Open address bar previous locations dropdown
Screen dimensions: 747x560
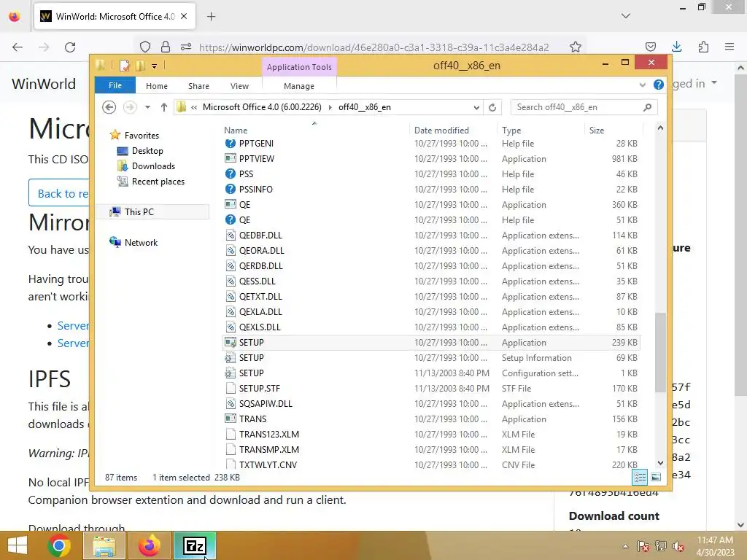tap(476, 108)
